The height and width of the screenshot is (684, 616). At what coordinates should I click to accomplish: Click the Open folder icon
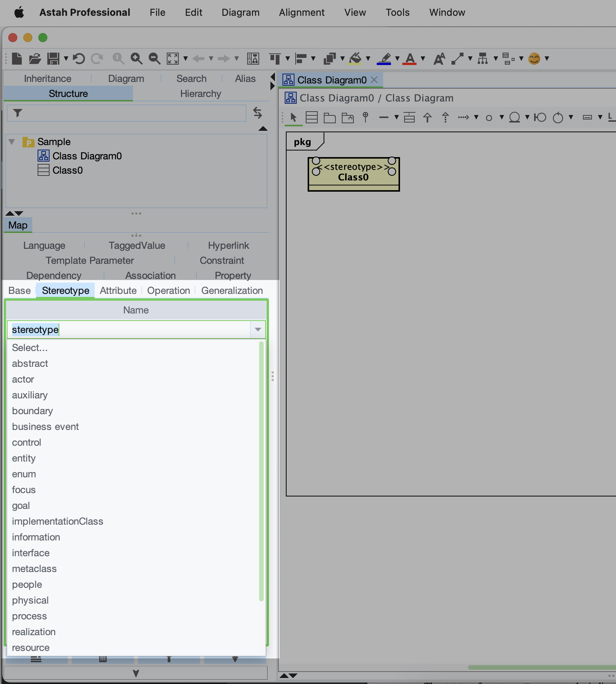coord(35,59)
